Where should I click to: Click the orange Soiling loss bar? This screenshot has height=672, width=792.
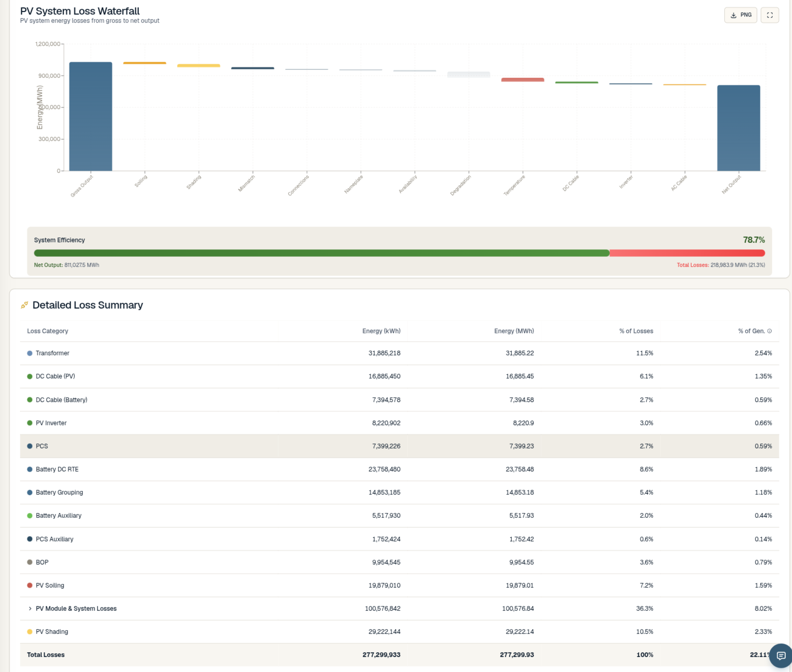(x=145, y=63)
